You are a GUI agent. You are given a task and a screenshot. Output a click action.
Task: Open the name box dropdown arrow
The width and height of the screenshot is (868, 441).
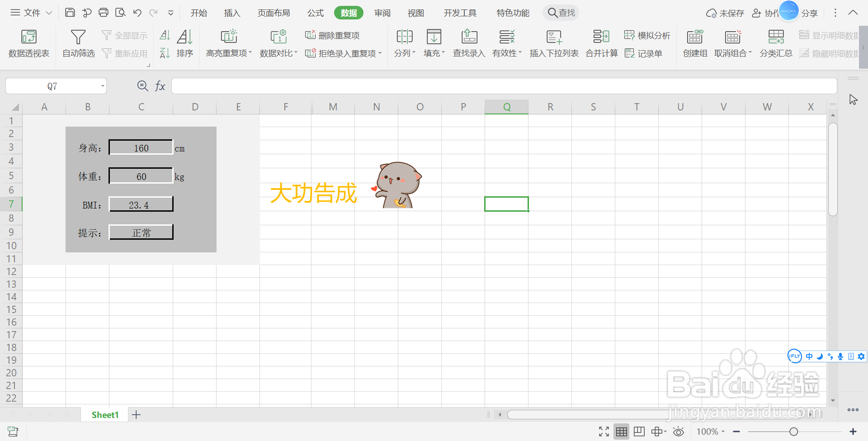(x=103, y=86)
